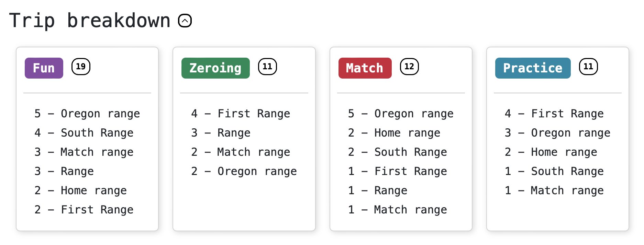Image resolution: width=644 pixels, height=245 pixels.
Task: Click the blue Practice tag
Action: pos(533,68)
